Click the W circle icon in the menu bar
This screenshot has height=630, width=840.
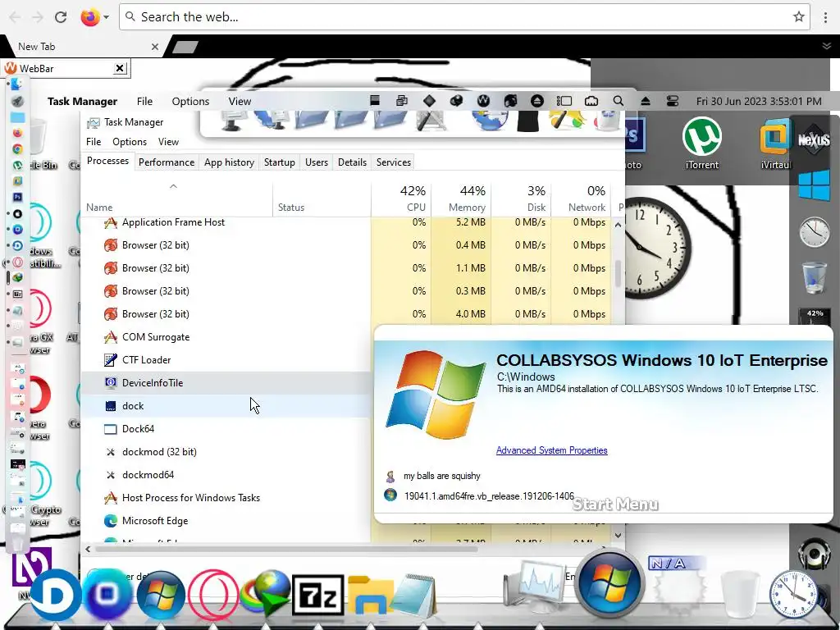pyautogui.click(x=483, y=101)
